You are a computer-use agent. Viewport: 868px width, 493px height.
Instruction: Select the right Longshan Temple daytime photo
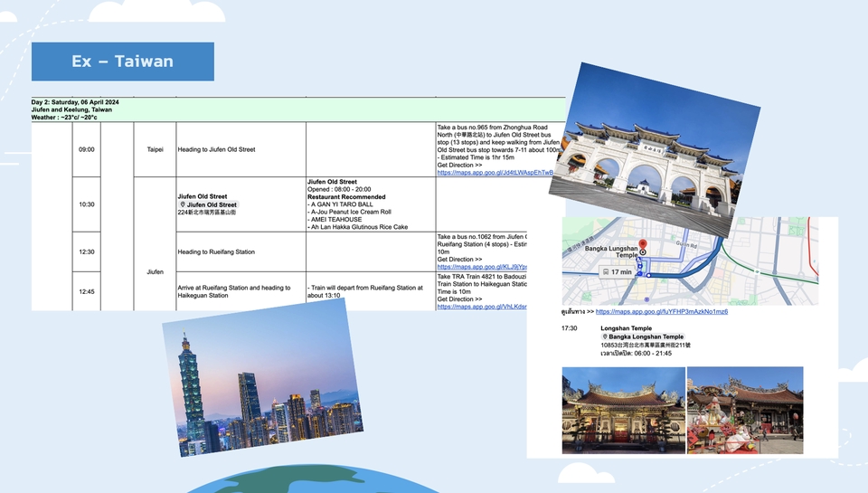745,410
